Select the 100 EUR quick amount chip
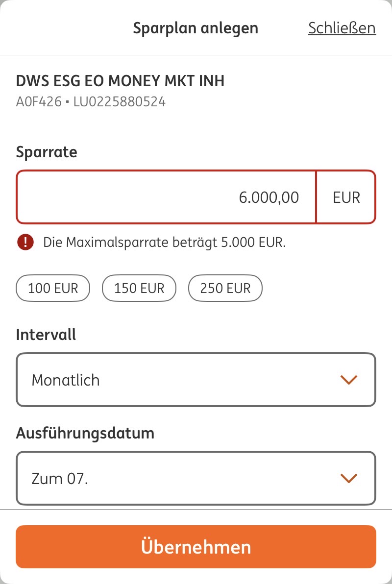The height and width of the screenshot is (584, 392). click(53, 288)
